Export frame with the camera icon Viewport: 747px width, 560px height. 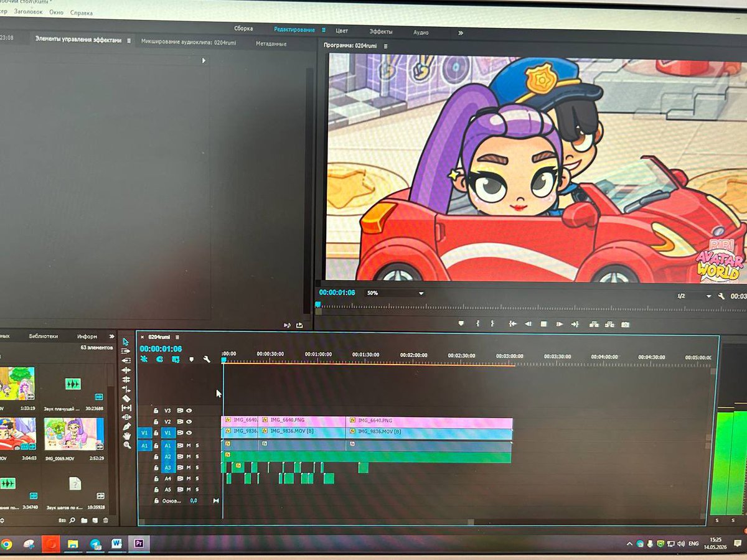click(625, 324)
